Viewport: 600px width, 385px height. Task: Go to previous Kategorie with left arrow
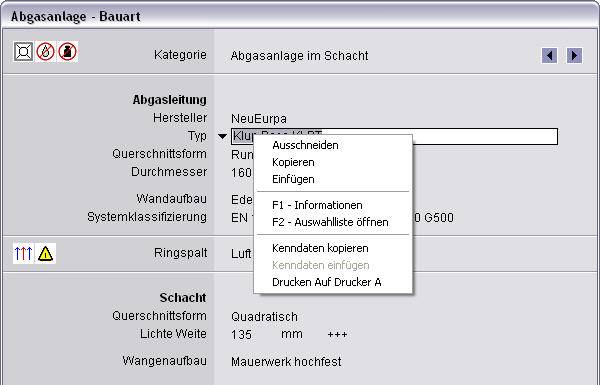[x=549, y=55]
